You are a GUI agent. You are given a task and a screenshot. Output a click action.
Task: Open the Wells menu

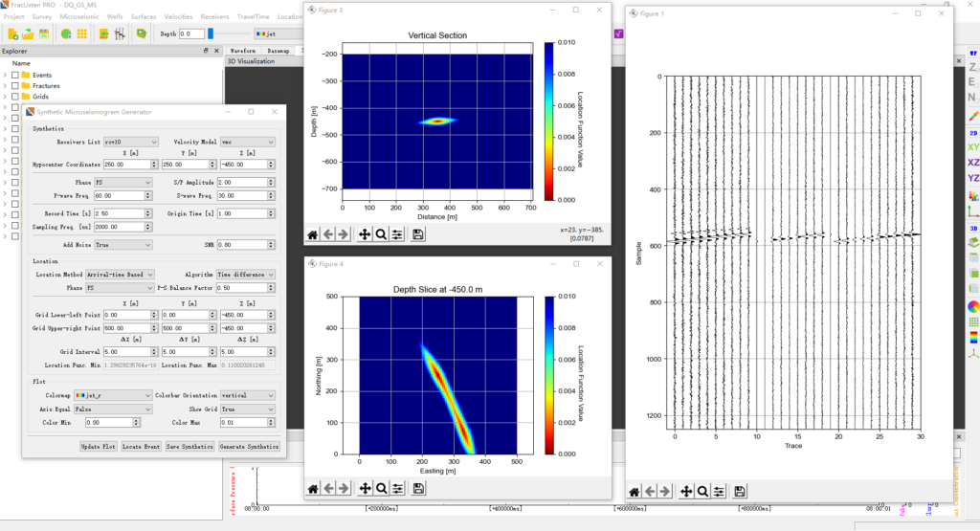(x=115, y=17)
